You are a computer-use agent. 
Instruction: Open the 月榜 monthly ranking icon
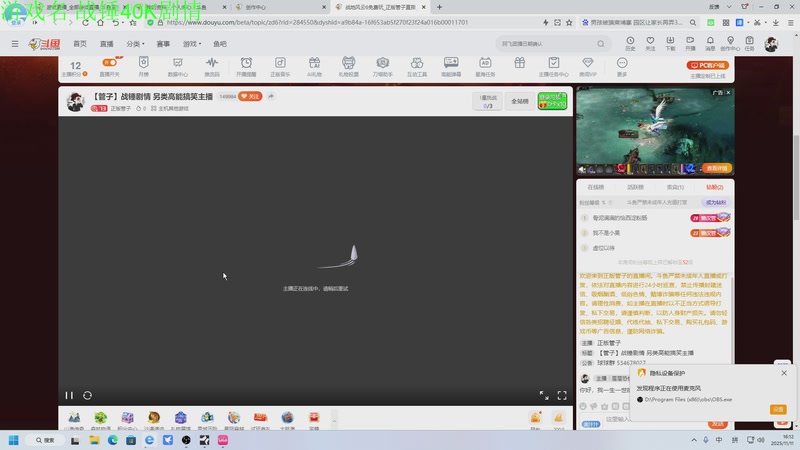tap(143, 63)
